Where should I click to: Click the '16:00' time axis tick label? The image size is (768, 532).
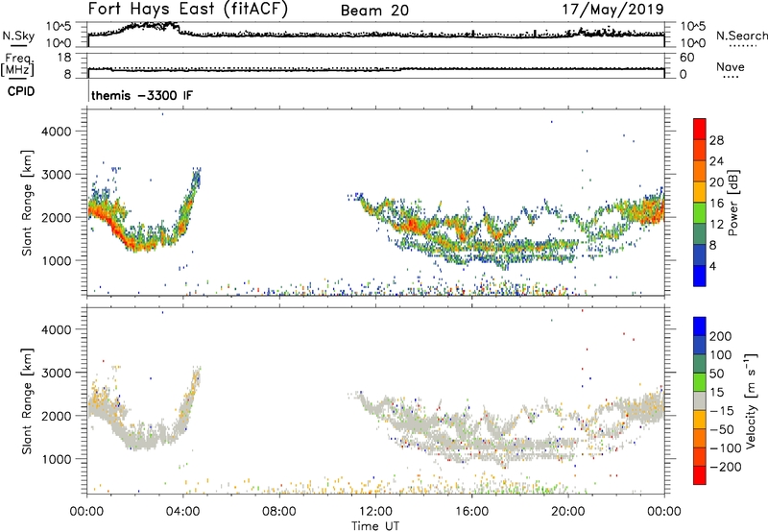[x=471, y=512]
